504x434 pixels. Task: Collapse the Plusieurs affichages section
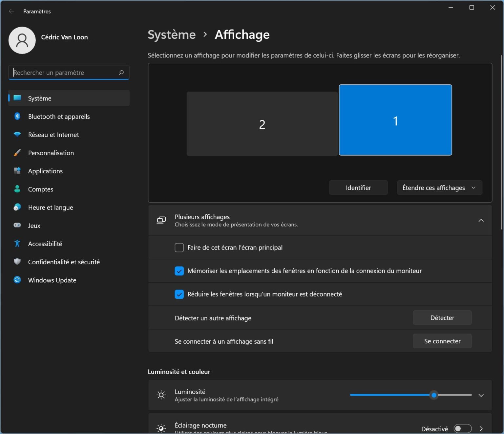tap(481, 220)
